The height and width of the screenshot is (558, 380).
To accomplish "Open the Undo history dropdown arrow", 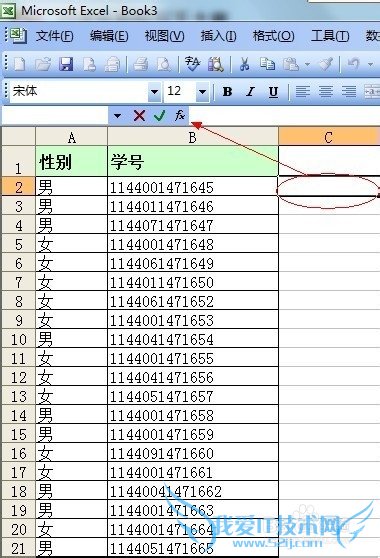I will click(370, 64).
